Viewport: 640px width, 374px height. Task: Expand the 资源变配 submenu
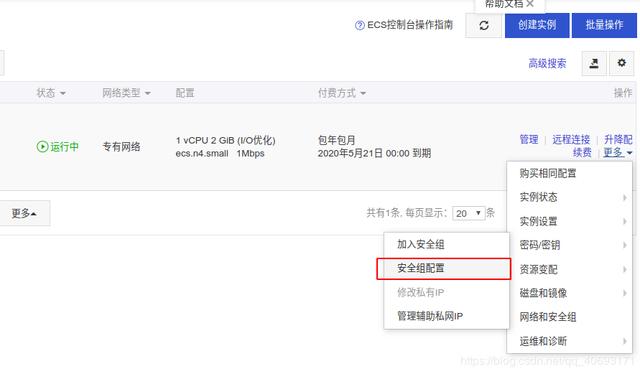coord(569,269)
